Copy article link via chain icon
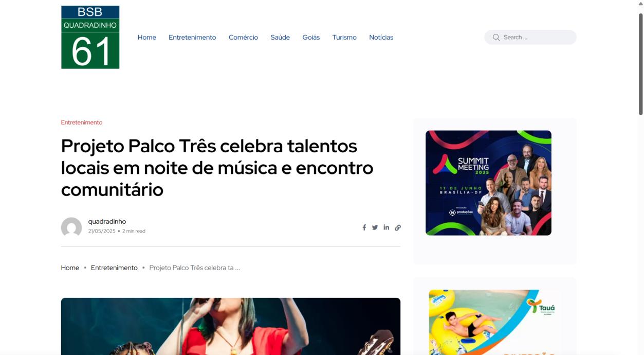The width and height of the screenshot is (644, 355). tap(398, 227)
